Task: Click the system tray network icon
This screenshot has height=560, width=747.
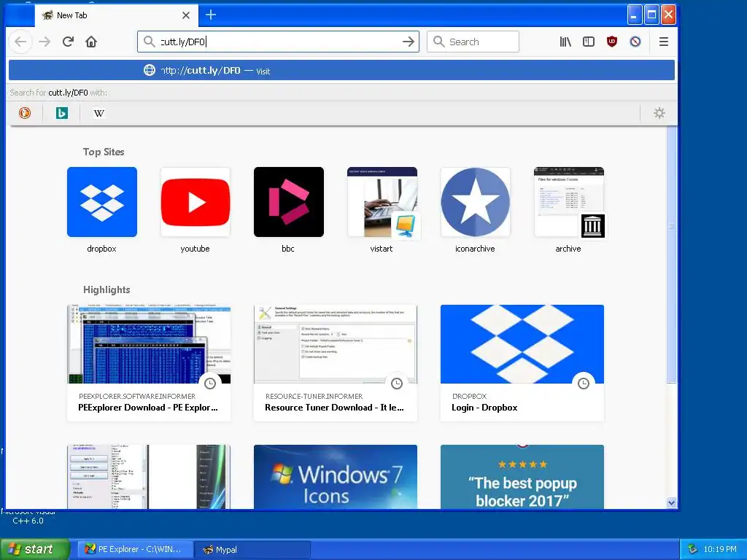Action: (693, 549)
